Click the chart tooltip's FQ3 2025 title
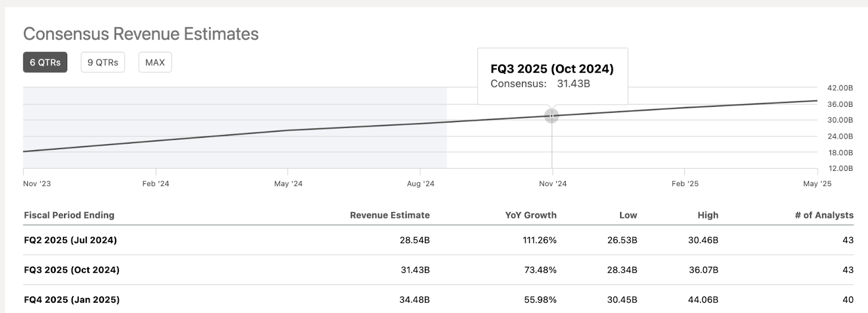This screenshot has width=868, height=313. tap(552, 69)
